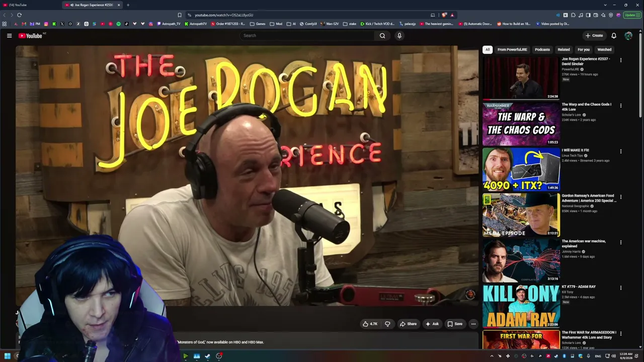
Task: Click into the YouTube search field
Action: [x=307, y=36]
